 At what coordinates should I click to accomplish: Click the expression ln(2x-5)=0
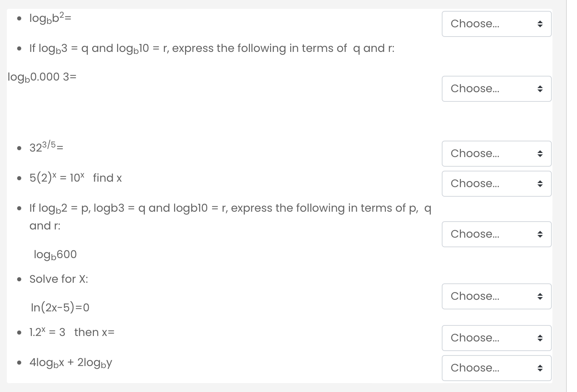pyautogui.click(x=60, y=307)
